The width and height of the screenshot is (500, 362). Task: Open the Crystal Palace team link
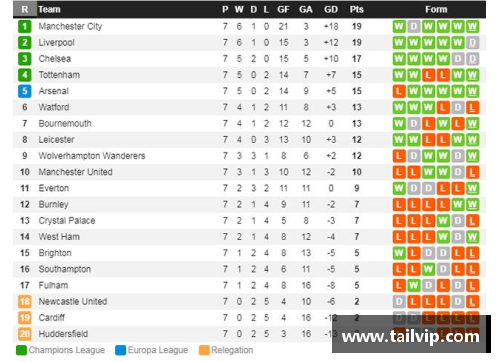[x=67, y=221]
